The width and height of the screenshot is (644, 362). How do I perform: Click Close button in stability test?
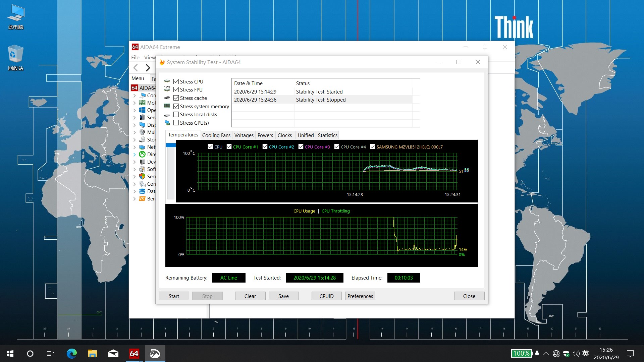click(x=469, y=296)
